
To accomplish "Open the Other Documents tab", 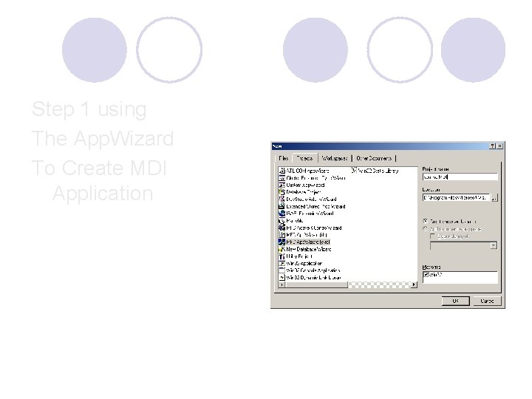I will coord(374,158).
